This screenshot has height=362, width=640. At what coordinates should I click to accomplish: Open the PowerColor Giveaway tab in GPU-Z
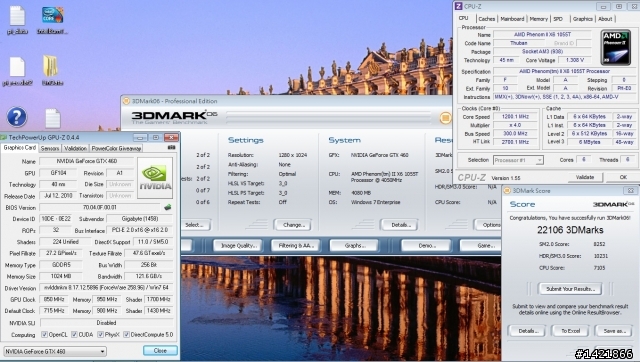click(116, 149)
